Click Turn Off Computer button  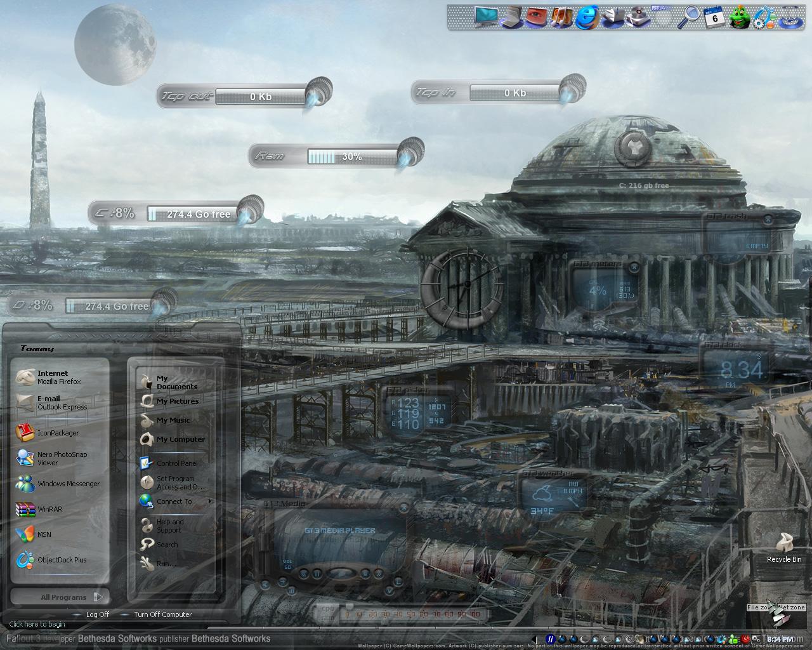pos(162,614)
